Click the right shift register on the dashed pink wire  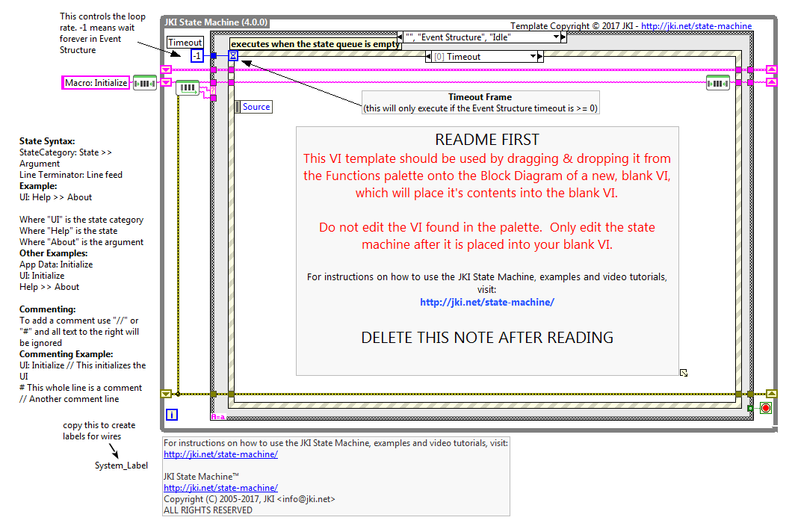click(x=771, y=69)
